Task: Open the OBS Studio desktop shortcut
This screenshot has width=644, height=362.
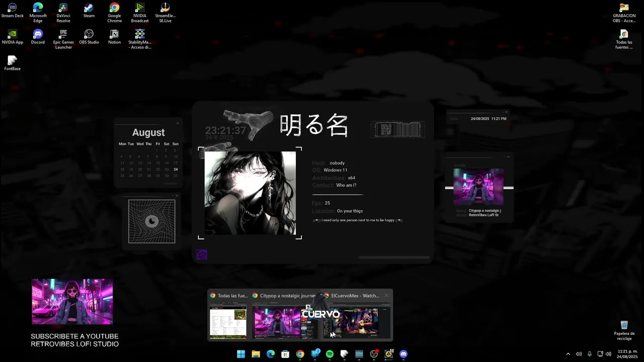Action: (x=89, y=37)
